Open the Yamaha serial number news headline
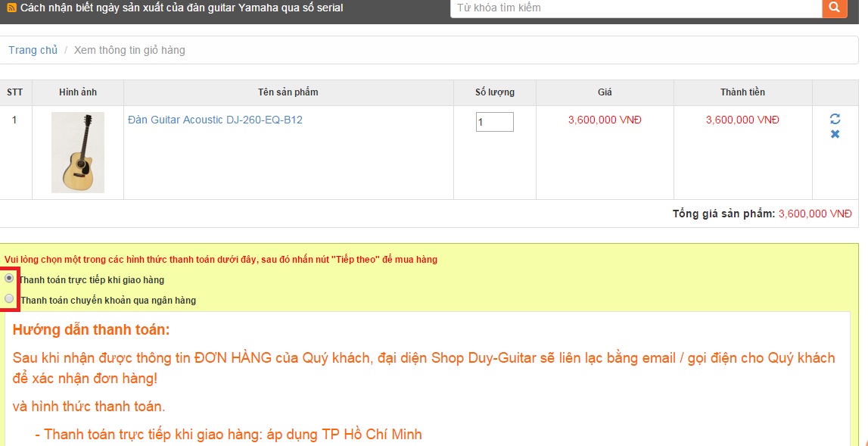The image size is (868, 446). pyautogui.click(x=182, y=8)
